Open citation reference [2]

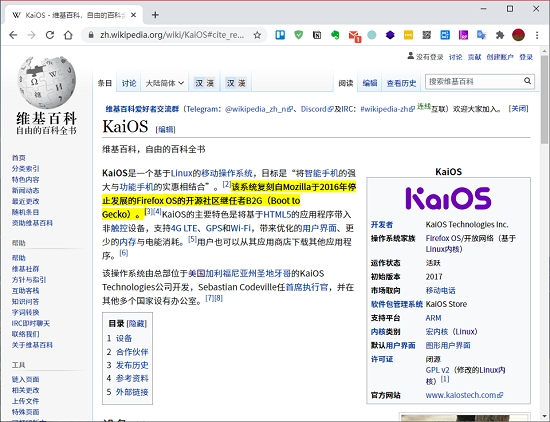click(x=227, y=184)
